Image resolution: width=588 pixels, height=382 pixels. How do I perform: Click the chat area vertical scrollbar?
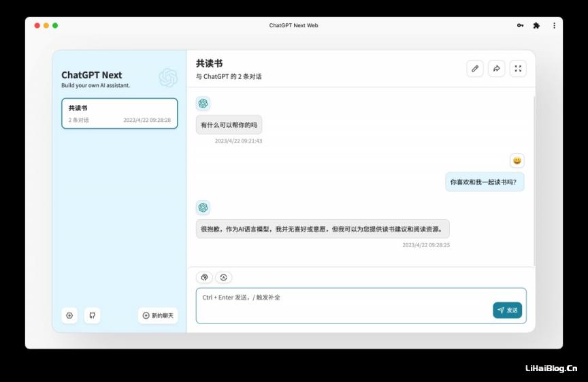(x=534, y=180)
